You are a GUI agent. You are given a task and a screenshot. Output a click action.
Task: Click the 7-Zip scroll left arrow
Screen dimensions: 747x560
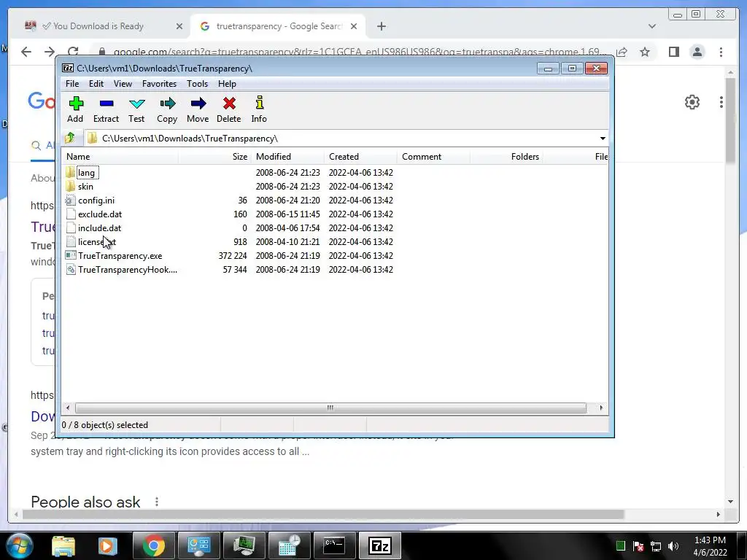[68, 408]
